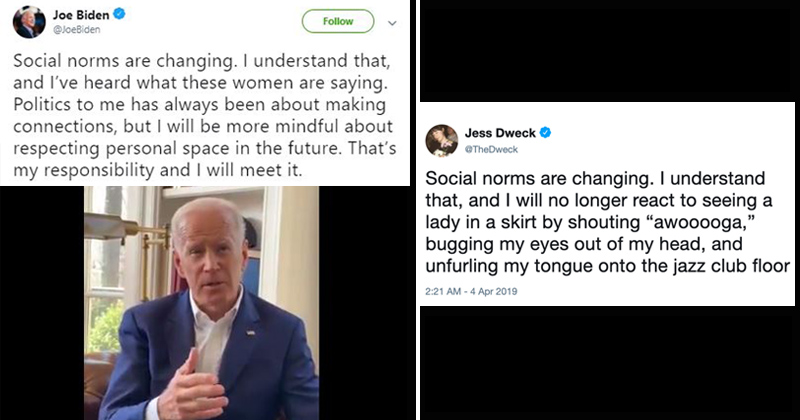Screen dimensions: 800x420
Task: Click the Follow button on the first tweet
Action: coord(338,21)
